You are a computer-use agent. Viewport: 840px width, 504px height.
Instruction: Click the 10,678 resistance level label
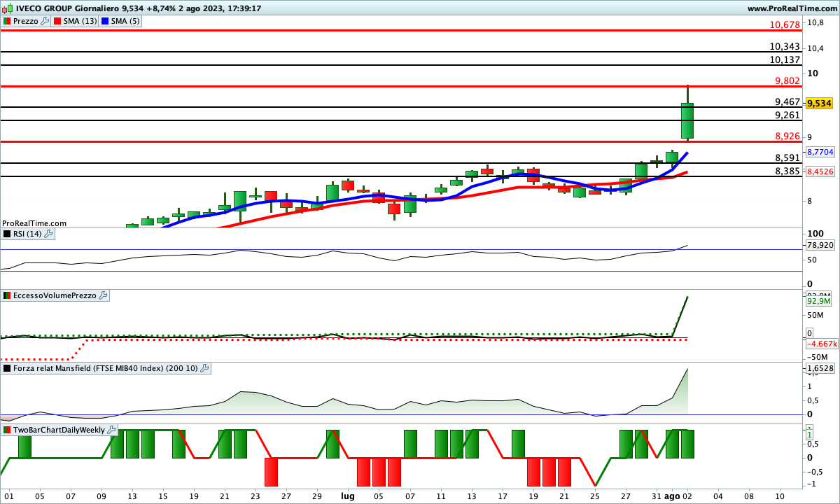coord(784,24)
